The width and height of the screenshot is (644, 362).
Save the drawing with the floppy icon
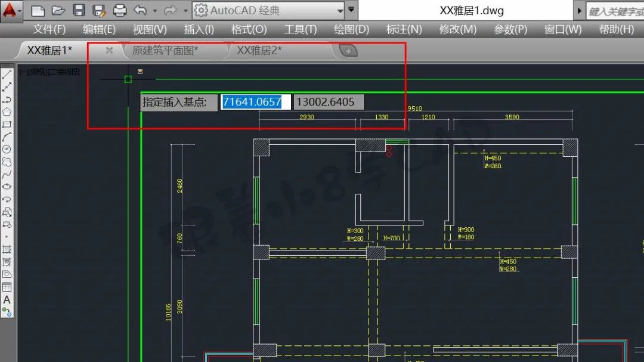tap(79, 10)
